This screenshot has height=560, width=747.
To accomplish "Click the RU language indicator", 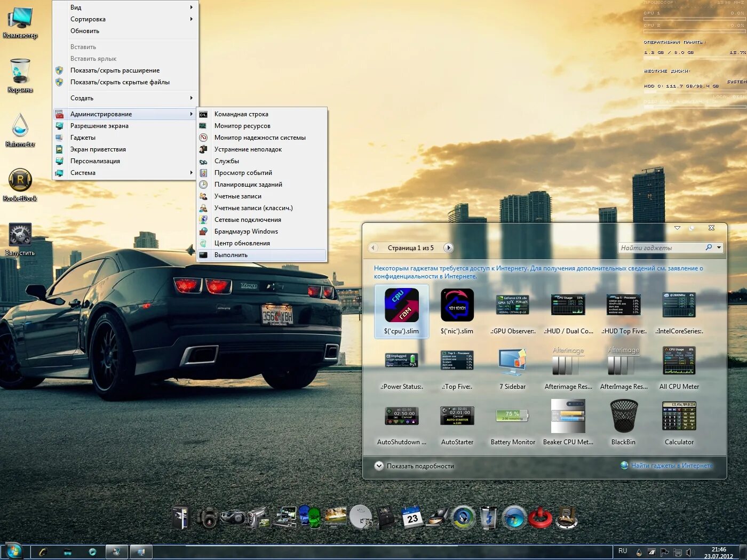I will (x=623, y=551).
